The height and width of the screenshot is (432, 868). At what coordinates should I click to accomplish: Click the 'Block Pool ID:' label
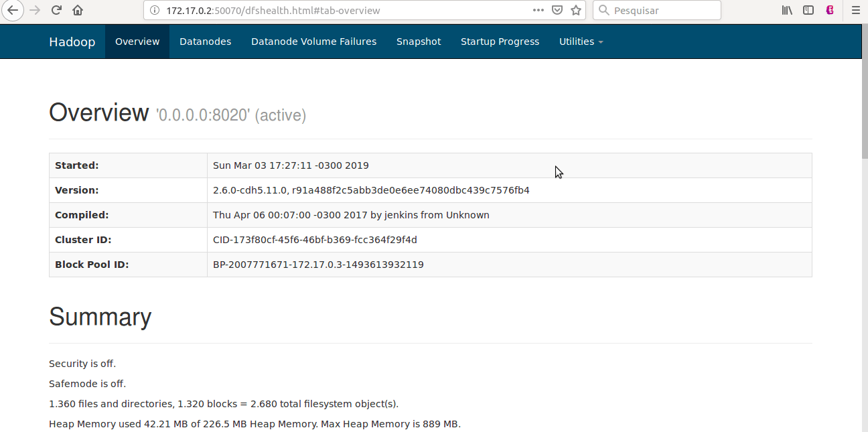[x=92, y=265]
